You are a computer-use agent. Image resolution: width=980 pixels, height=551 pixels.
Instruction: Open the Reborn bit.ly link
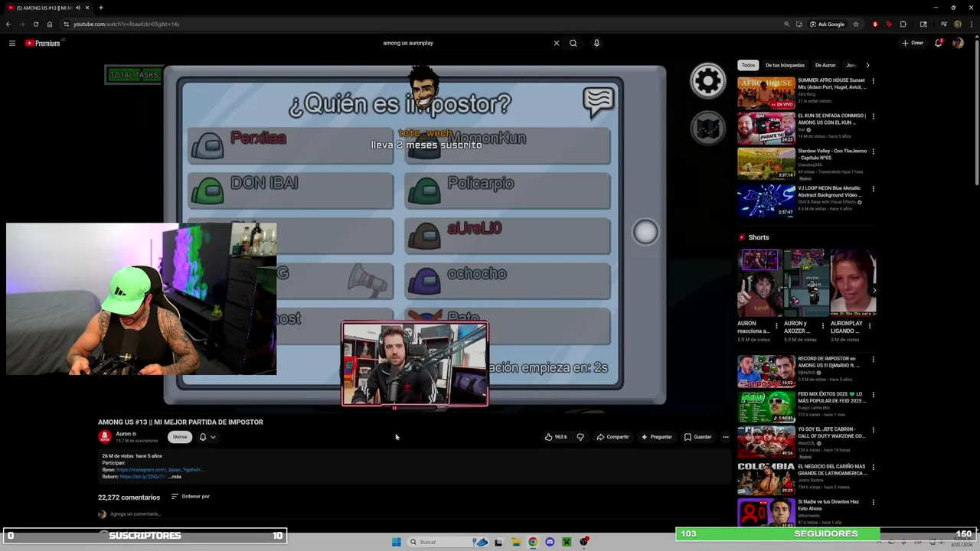click(x=142, y=477)
